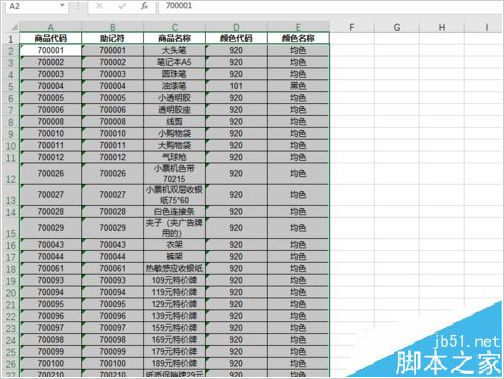The image size is (504, 379).
Task: Click the cell 黑色
Action: pos(298,86)
